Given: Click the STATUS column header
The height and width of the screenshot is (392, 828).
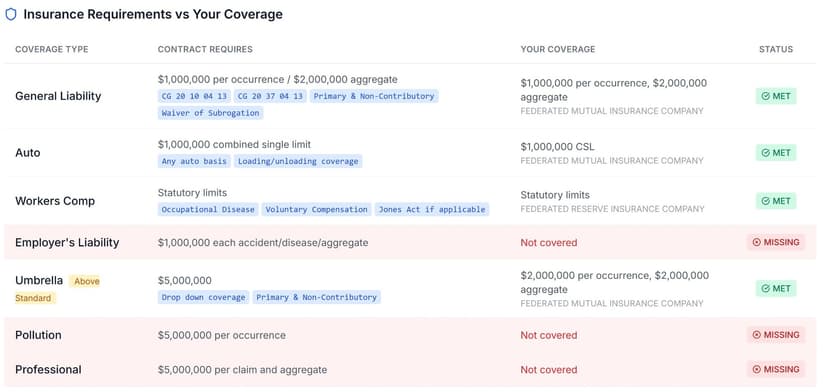Looking at the screenshot, I should tap(776, 50).
